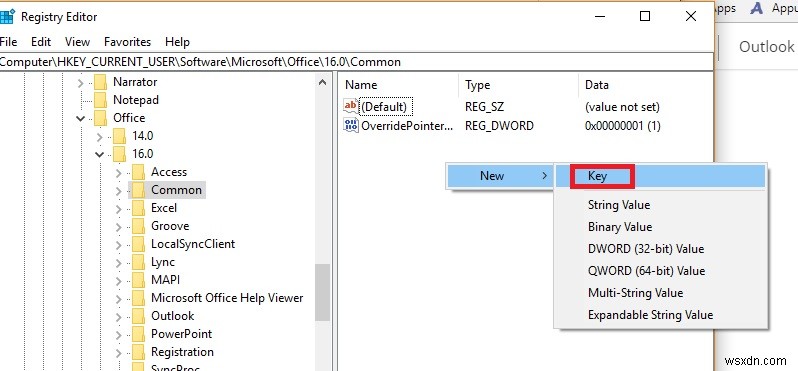Screen dimensions: 798x371
Task: Expand the Excel key
Action: (118, 209)
